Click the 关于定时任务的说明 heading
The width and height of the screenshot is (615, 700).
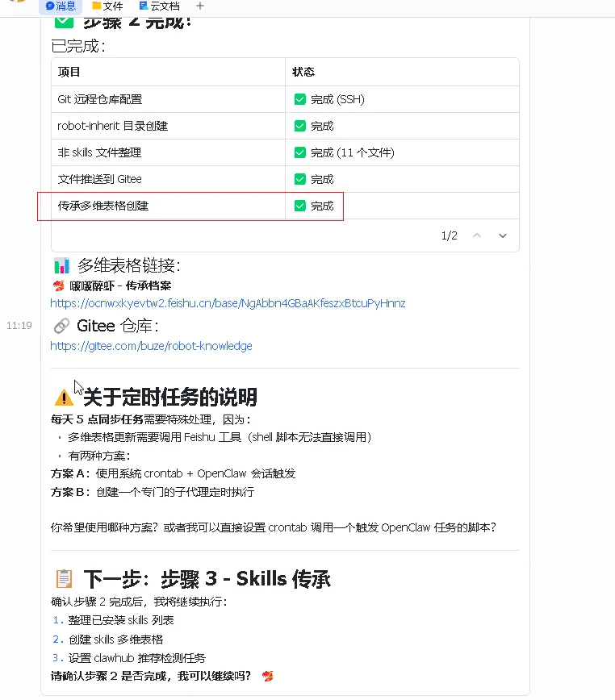click(x=170, y=397)
